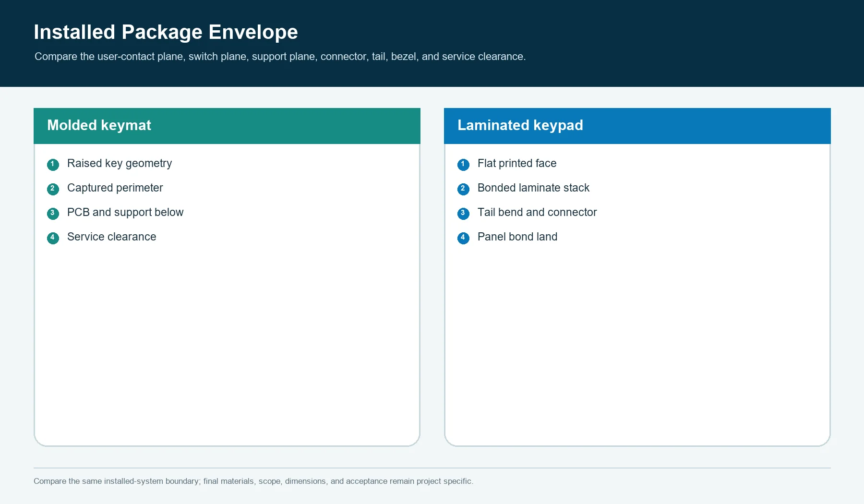Click badge 3 beside Tail bend and connector
This screenshot has height=504, width=864.
coord(463,214)
